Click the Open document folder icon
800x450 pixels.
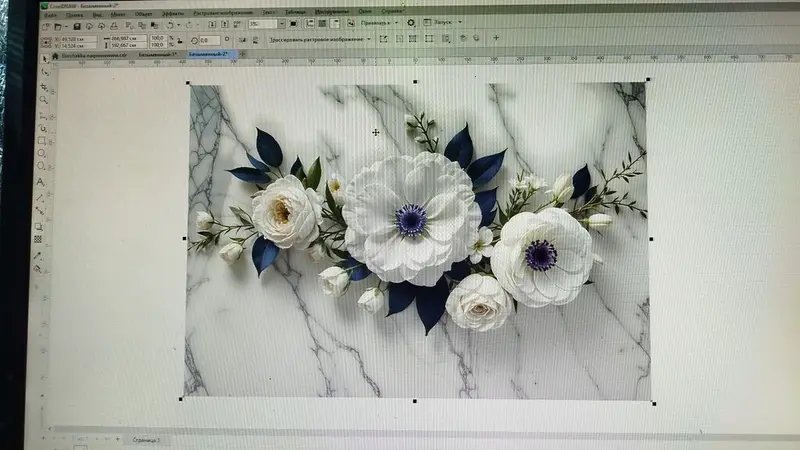[58, 26]
